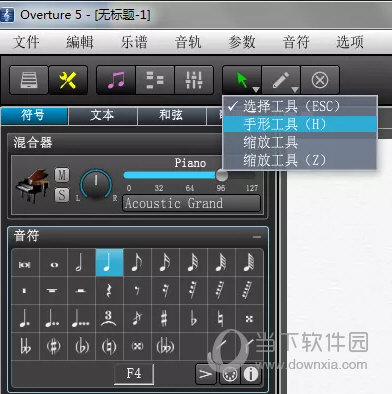Select the green arrow selection tool
This screenshot has height=394, width=392.
pos(241,80)
